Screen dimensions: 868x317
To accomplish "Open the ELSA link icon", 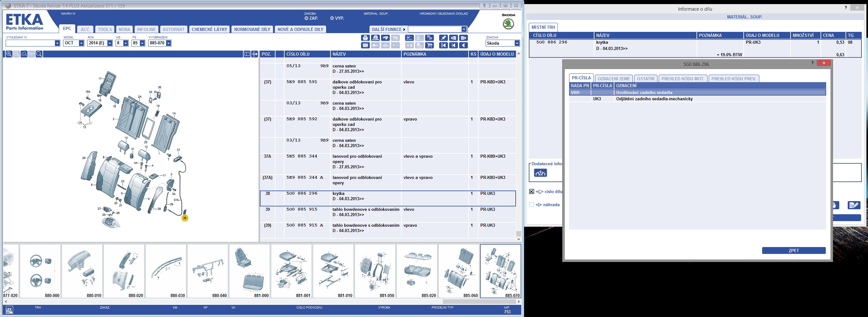I will (409, 38).
